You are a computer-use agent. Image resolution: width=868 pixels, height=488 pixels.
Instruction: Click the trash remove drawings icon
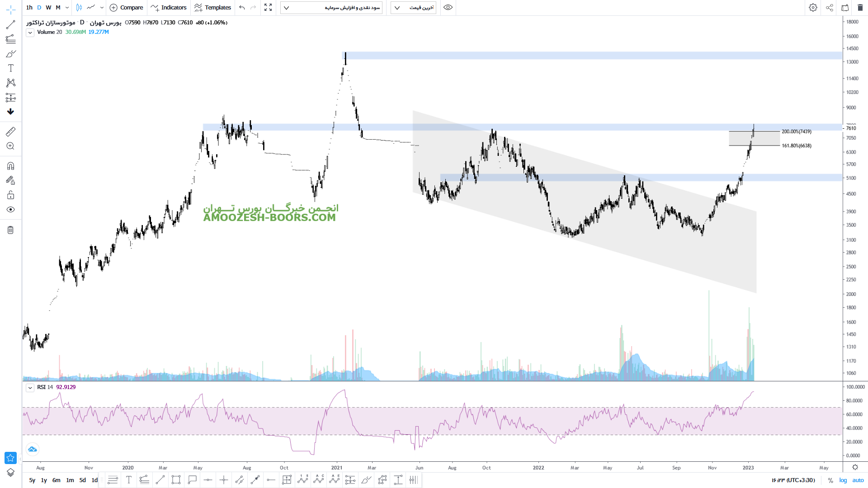10,230
